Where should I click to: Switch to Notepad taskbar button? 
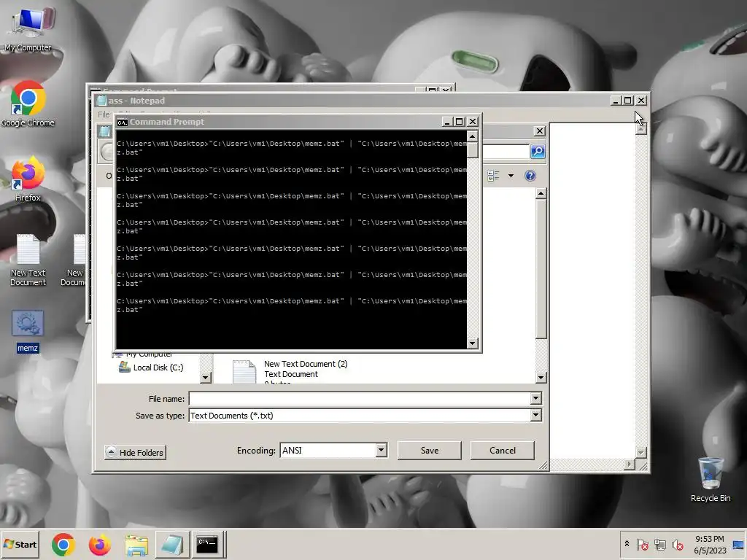coord(172,544)
